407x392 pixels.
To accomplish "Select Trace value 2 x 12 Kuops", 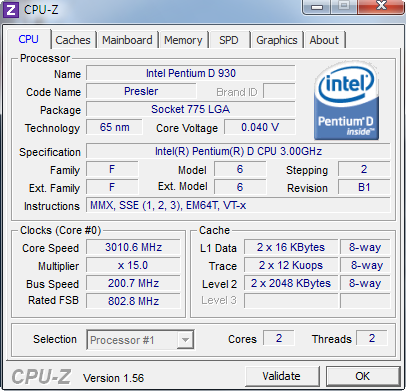I will 291,265.
